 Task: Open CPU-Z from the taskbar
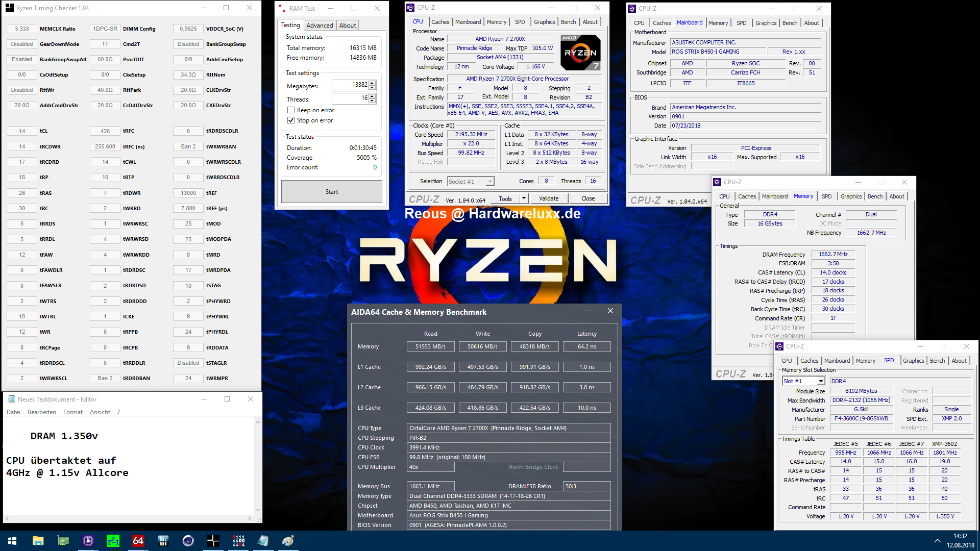click(88, 541)
